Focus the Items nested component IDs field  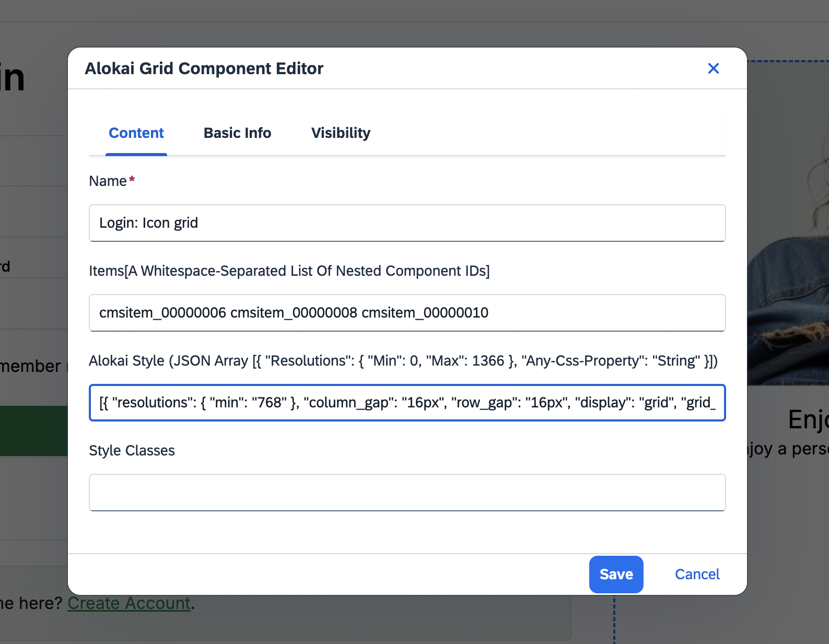[x=407, y=313]
